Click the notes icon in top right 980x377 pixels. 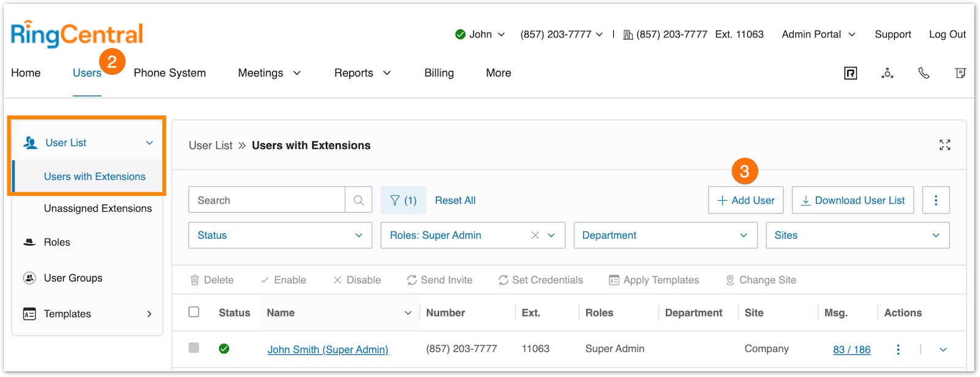(x=960, y=73)
